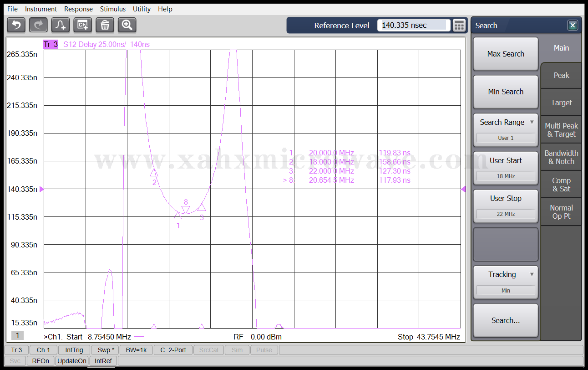Click the window number 1 tab
This screenshot has width=588, height=370.
pos(17,335)
